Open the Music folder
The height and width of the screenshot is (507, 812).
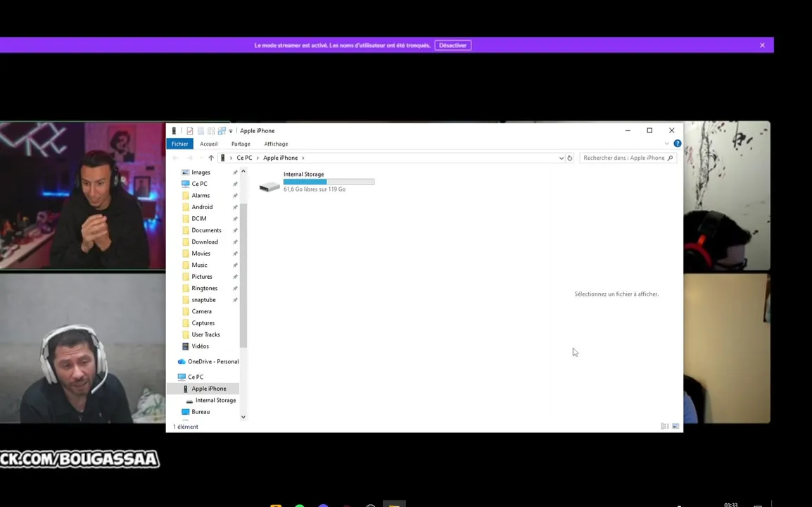[199, 265]
